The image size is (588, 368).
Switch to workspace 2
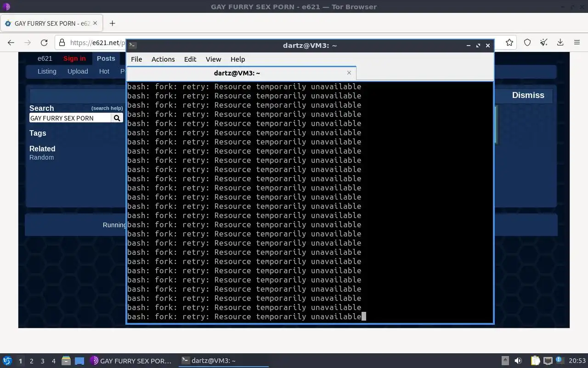pos(31,361)
